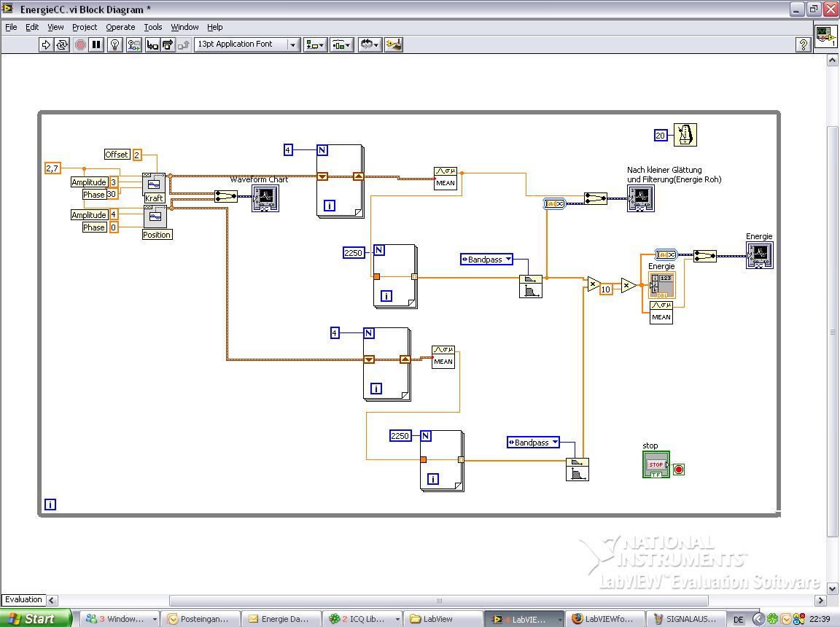The image size is (840, 627).
Task: Select the upper filter VI node
Action: coord(530,287)
